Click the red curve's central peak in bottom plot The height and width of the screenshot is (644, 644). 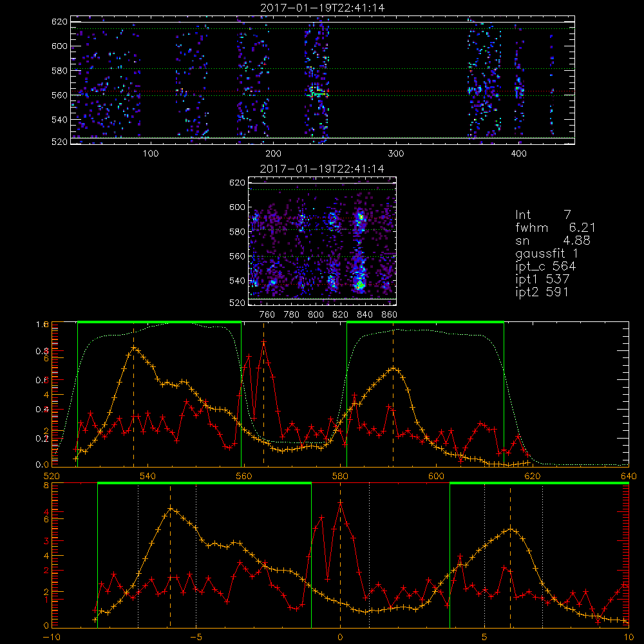pyautogui.click(x=340, y=503)
